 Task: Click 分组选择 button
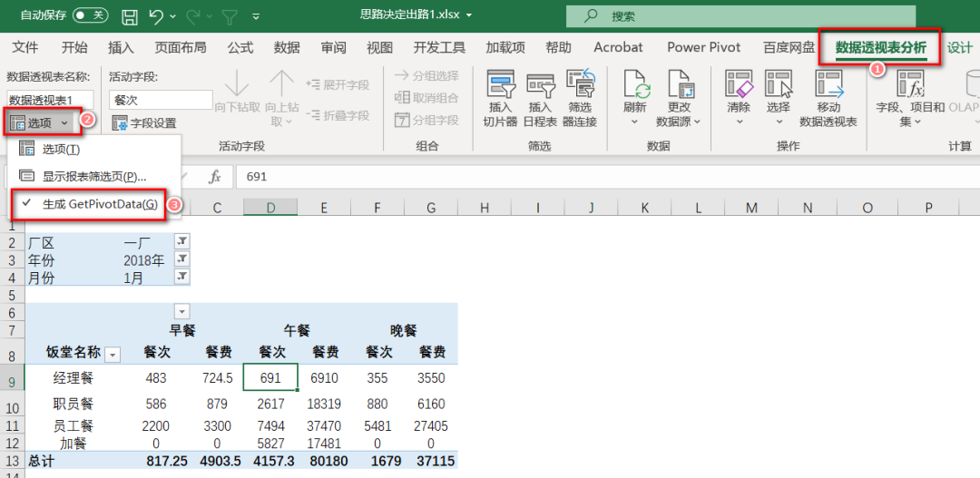tap(426, 75)
